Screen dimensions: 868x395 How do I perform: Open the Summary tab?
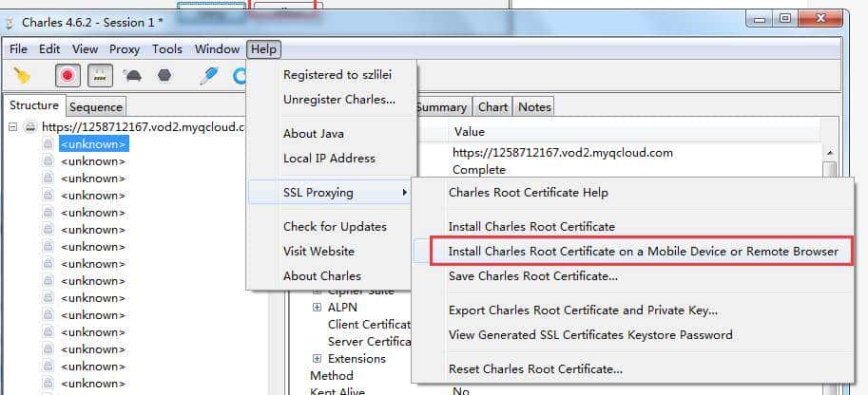(441, 106)
